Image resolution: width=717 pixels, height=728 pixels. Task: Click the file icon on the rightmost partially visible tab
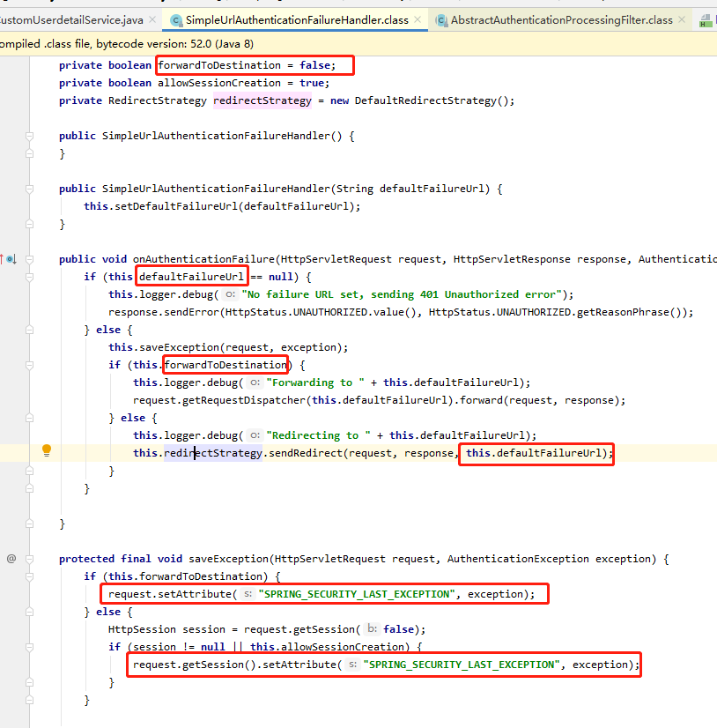(706, 21)
